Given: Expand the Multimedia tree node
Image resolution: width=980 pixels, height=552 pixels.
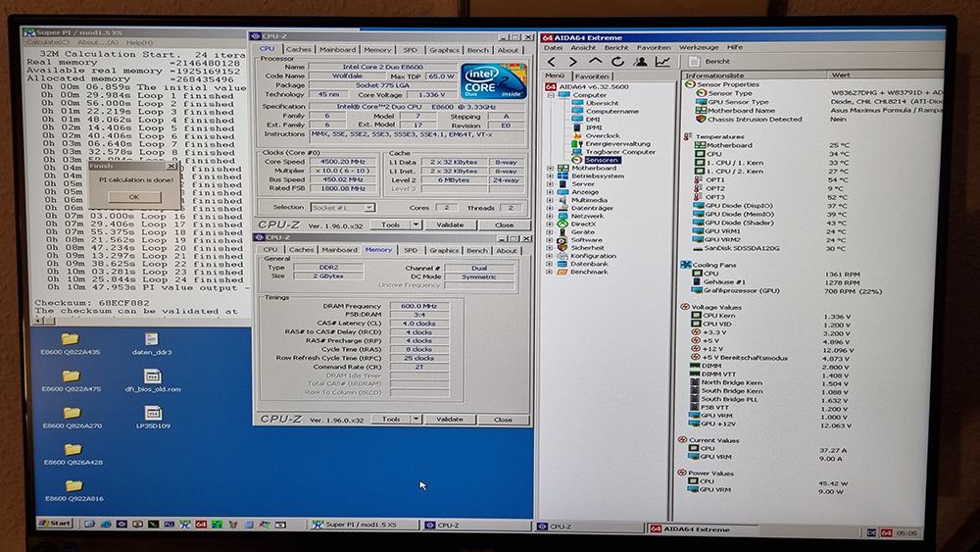Looking at the screenshot, I should [x=550, y=200].
